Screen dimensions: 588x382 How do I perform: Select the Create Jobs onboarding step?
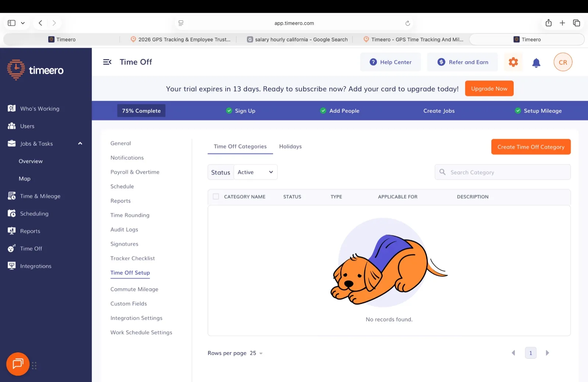click(x=439, y=111)
